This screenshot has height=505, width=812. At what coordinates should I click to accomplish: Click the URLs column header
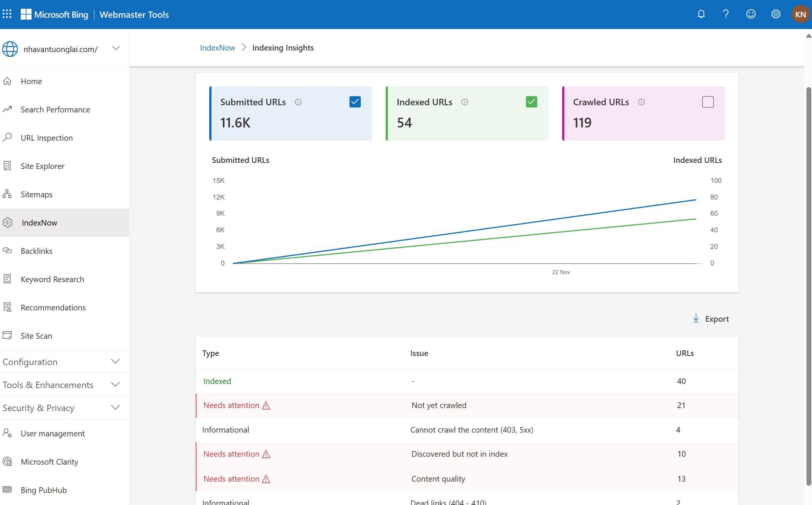click(x=685, y=353)
